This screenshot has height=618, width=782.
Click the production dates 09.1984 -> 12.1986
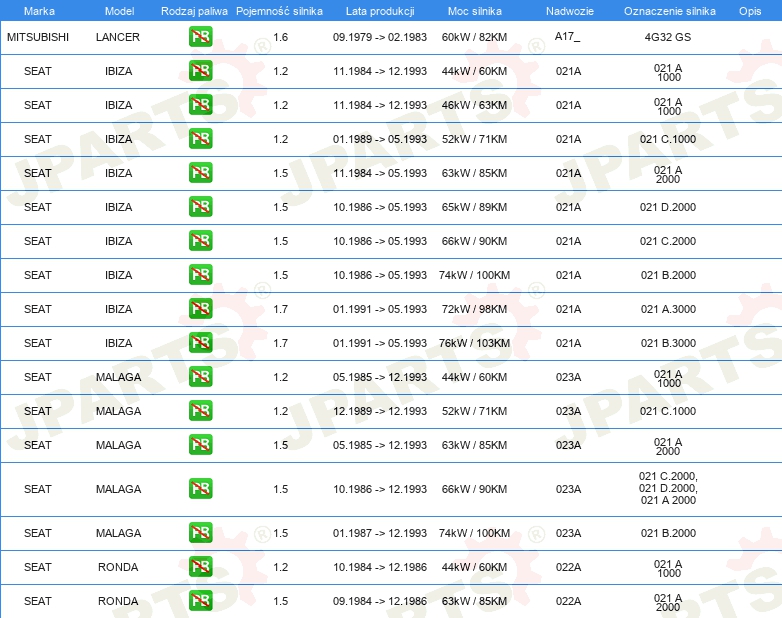380,601
